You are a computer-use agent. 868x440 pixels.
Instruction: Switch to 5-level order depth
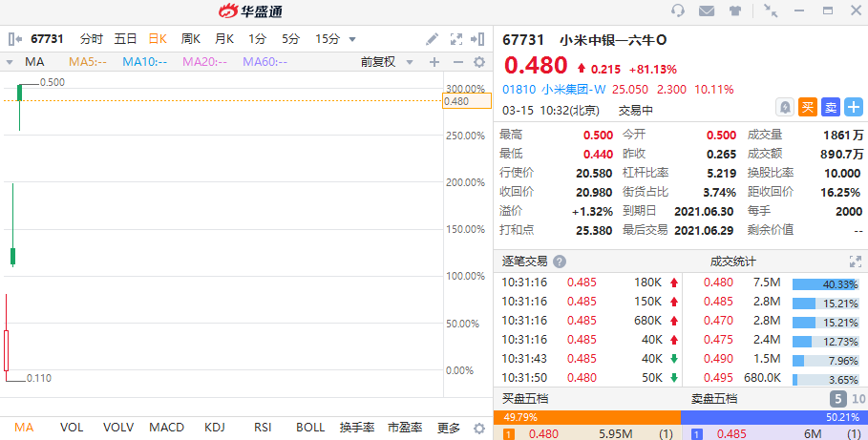838,399
